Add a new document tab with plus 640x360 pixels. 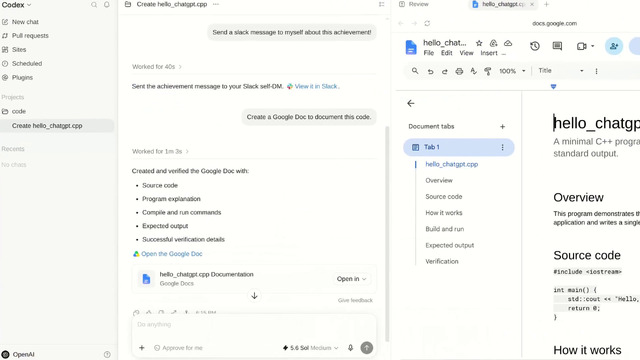(502, 127)
